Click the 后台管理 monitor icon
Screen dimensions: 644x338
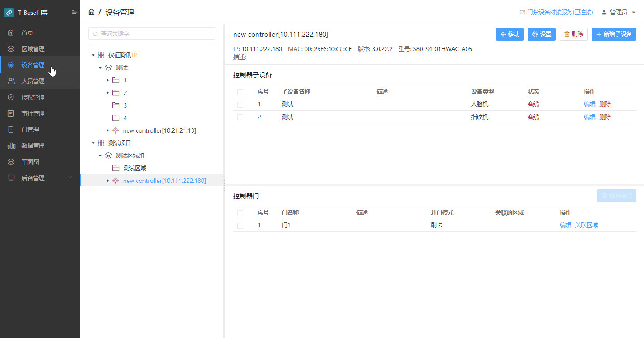click(x=11, y=178)
